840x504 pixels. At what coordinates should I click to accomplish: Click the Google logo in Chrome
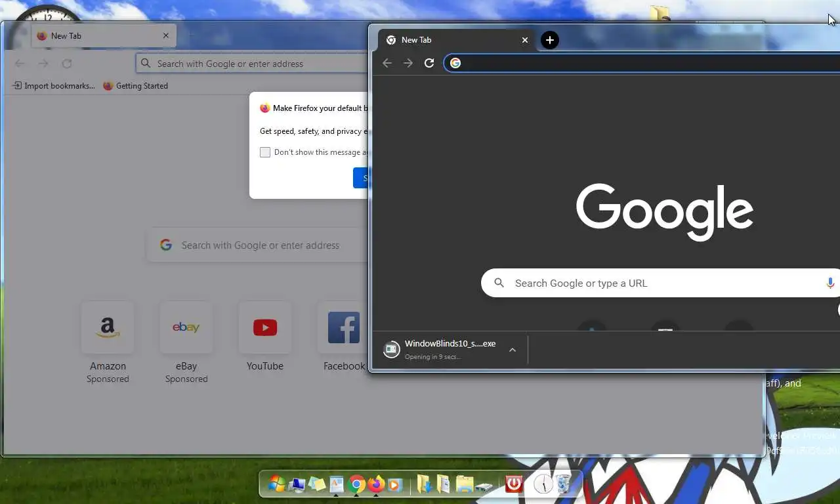(664, 212)
